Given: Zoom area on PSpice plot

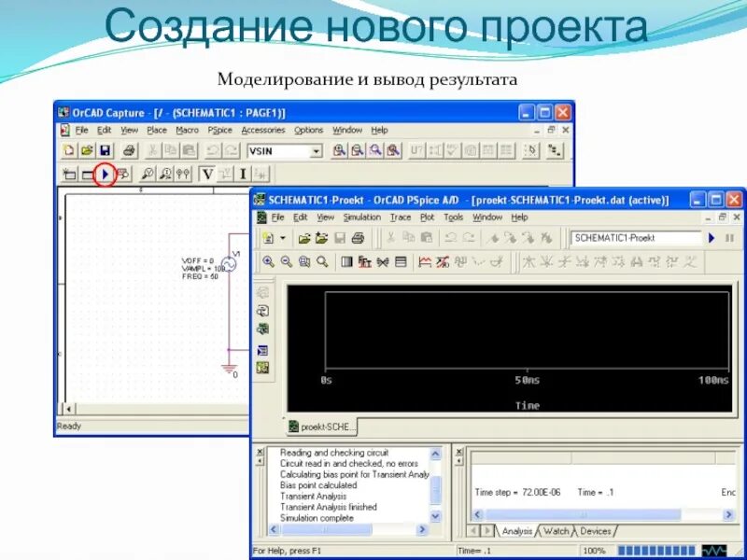Looking at the screenshot, I should 304,261.
